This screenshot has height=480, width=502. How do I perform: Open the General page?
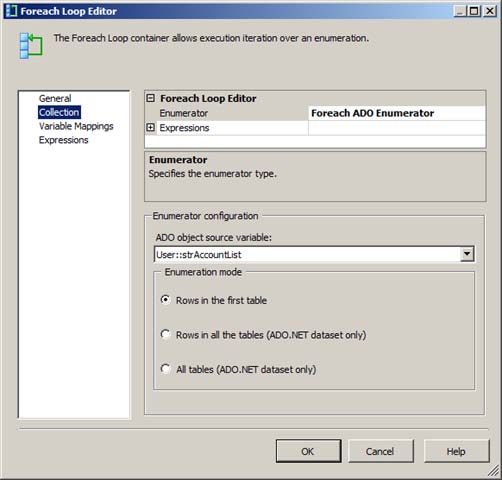point(55,98)
